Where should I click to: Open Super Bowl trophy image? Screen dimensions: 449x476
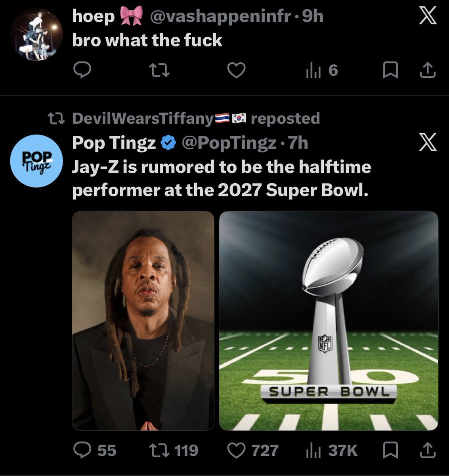coord(329,321)
